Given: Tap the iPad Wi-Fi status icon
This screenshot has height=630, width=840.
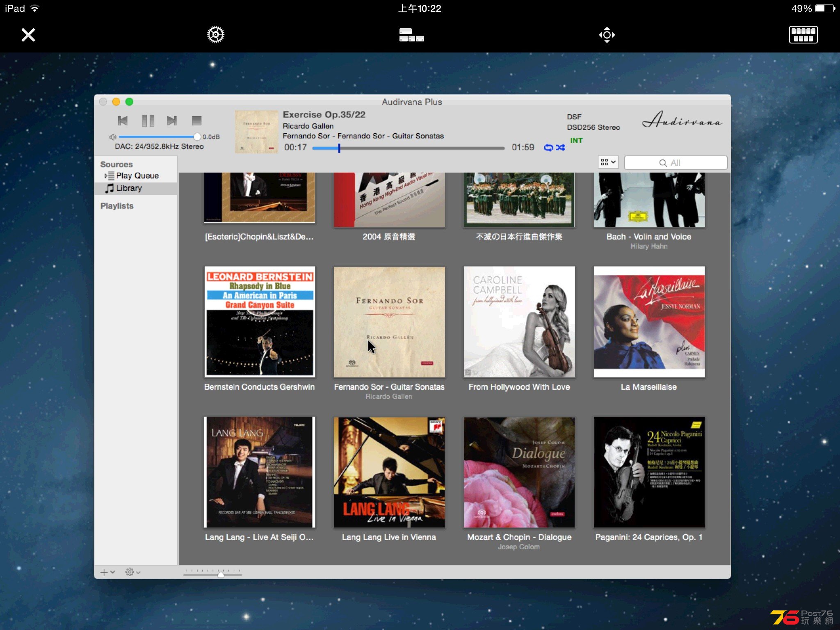Looking at the screenshot, I should [35, 9].
